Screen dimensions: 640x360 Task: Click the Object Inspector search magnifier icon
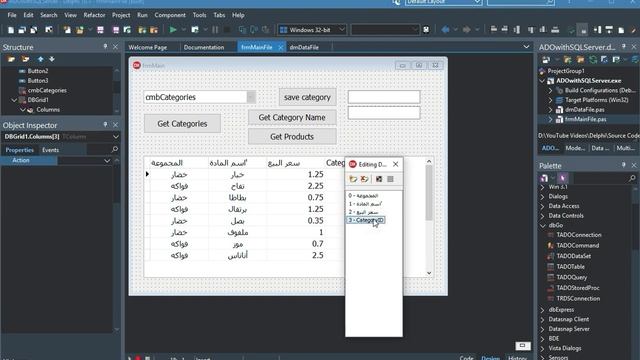[115, 149]
